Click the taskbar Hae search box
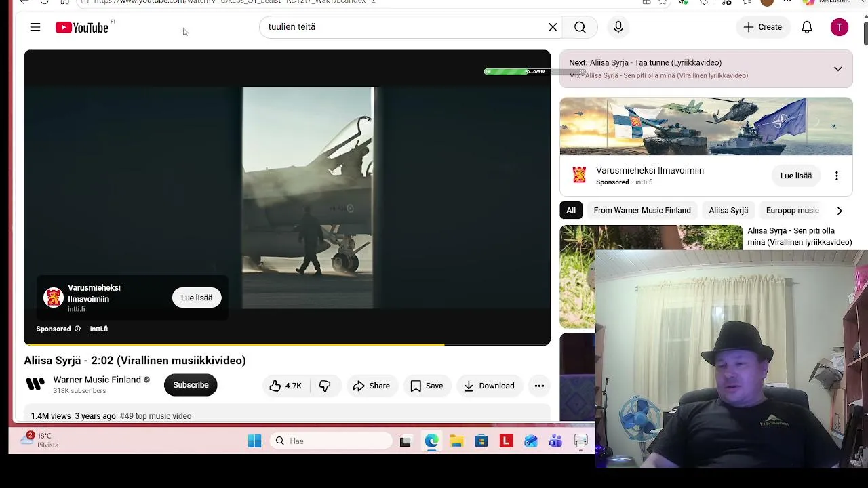Image resolution: width=868 pixels, height=488 pixels. click(x=331, y=441)
